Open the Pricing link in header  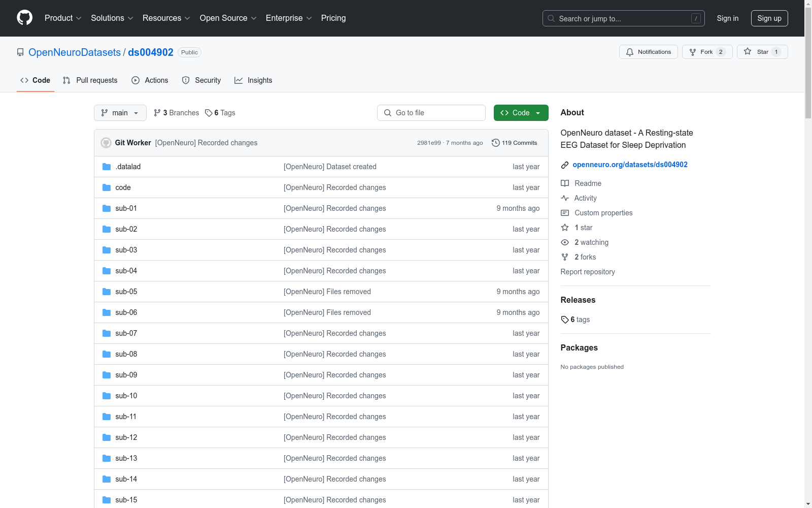point(333,18)
